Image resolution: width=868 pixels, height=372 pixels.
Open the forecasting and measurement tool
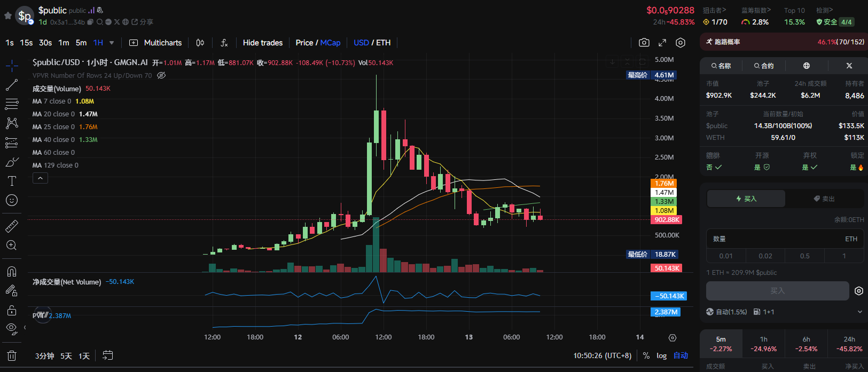point(12,143)
